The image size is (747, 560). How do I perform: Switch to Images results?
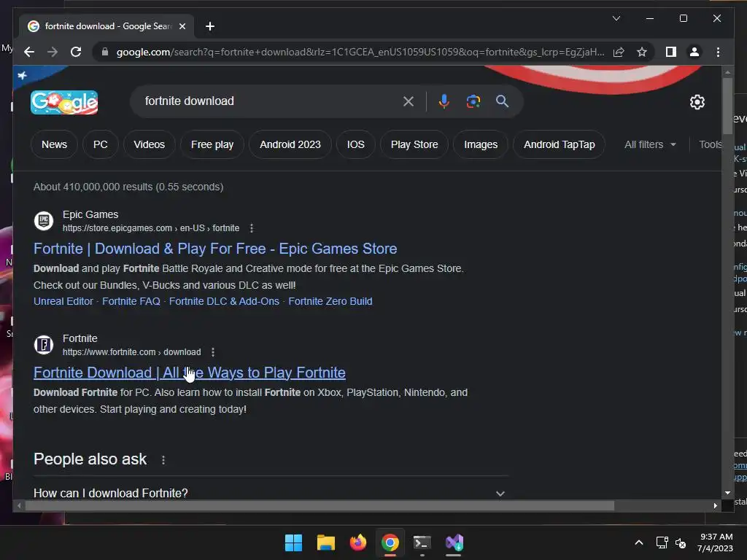481,144
